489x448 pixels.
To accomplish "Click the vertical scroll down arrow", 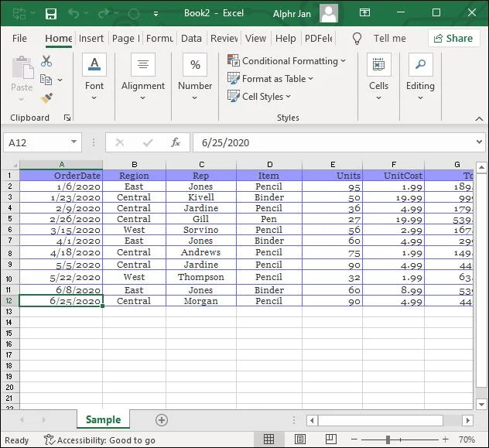I will click(481, 405).
